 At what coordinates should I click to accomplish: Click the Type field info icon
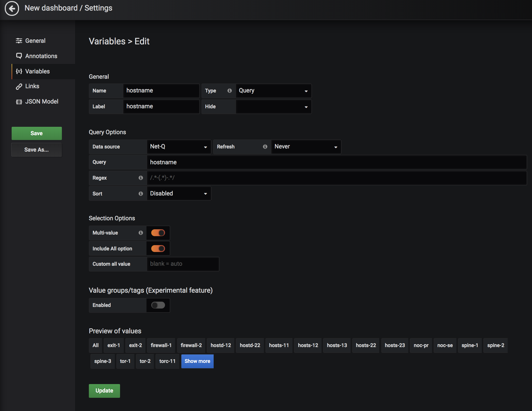(x=230, y=91)
